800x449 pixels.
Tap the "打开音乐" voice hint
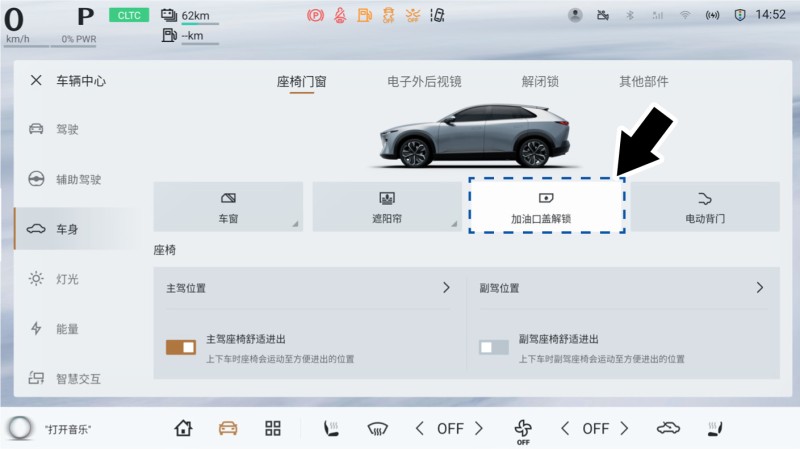click(67, 429)
